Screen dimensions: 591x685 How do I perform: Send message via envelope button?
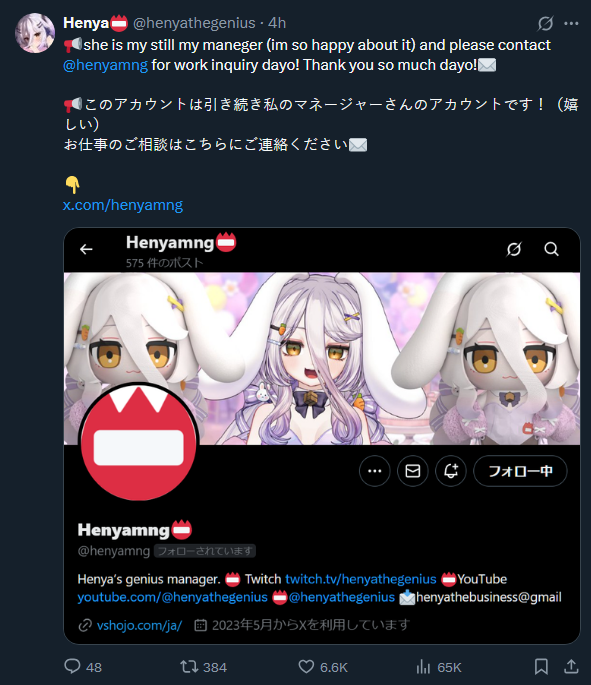pos(413,471)
